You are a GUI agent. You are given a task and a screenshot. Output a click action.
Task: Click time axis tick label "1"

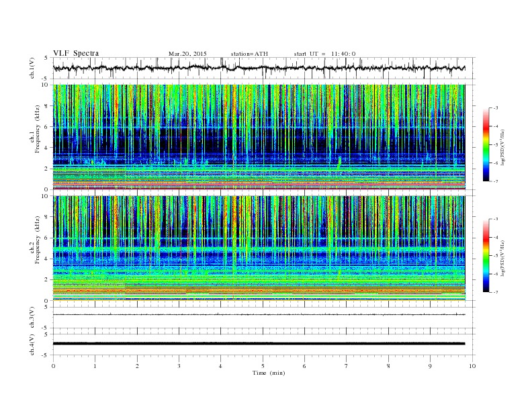click(95, 366)
